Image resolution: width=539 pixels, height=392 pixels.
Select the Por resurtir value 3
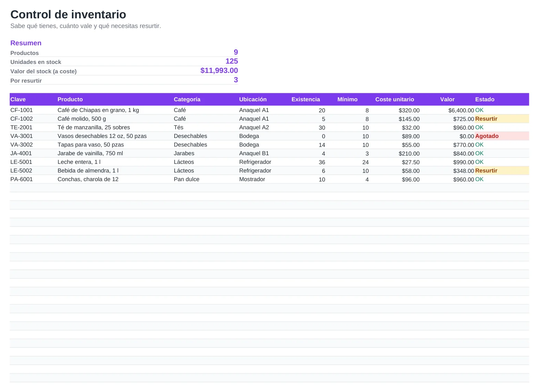(236, 80)
